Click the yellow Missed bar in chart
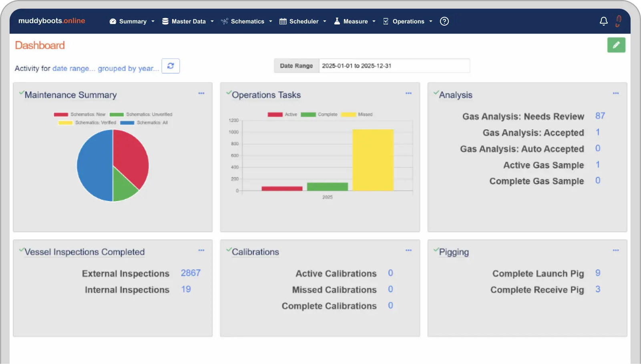This screenshot has width=641, height=364. (373, 160)
